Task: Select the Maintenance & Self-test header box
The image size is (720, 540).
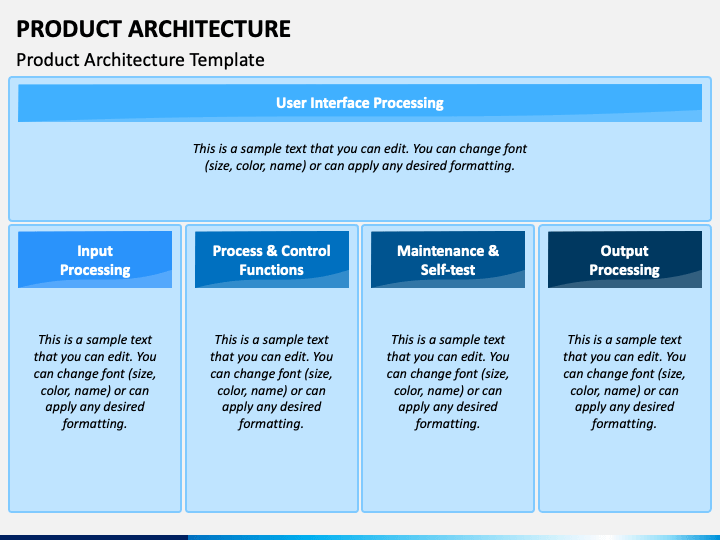Action: [448, 259]
